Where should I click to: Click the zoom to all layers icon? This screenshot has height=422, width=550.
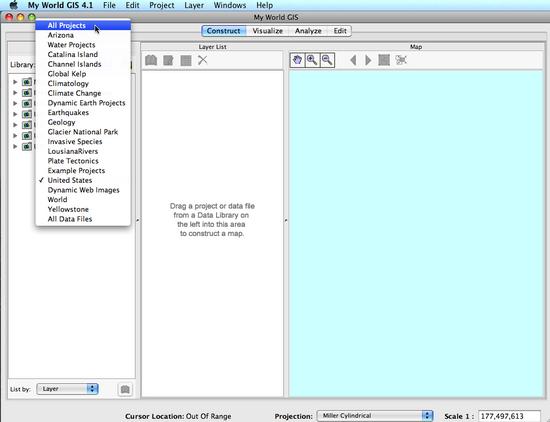(x=384, y=60)
